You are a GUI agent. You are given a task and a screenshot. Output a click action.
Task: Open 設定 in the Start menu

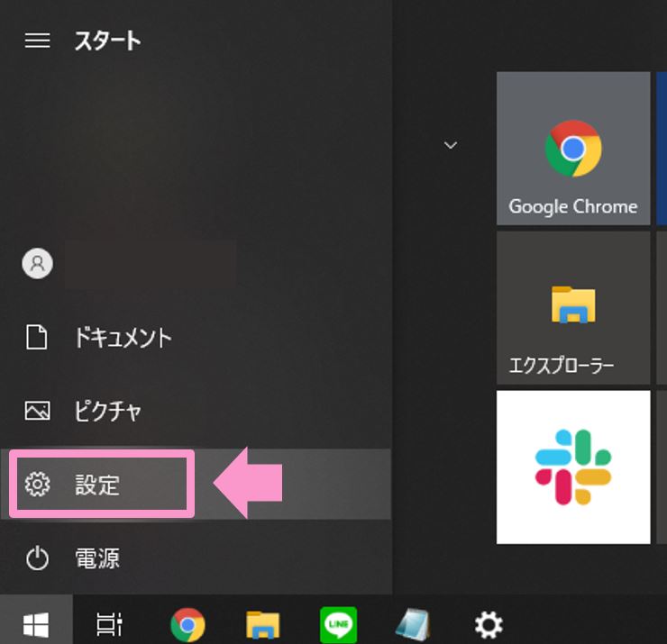point(196,485)
